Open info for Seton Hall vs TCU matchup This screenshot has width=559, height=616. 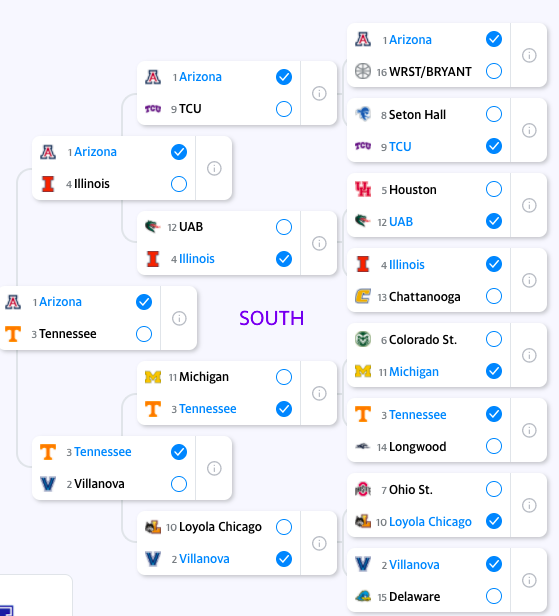529,130
